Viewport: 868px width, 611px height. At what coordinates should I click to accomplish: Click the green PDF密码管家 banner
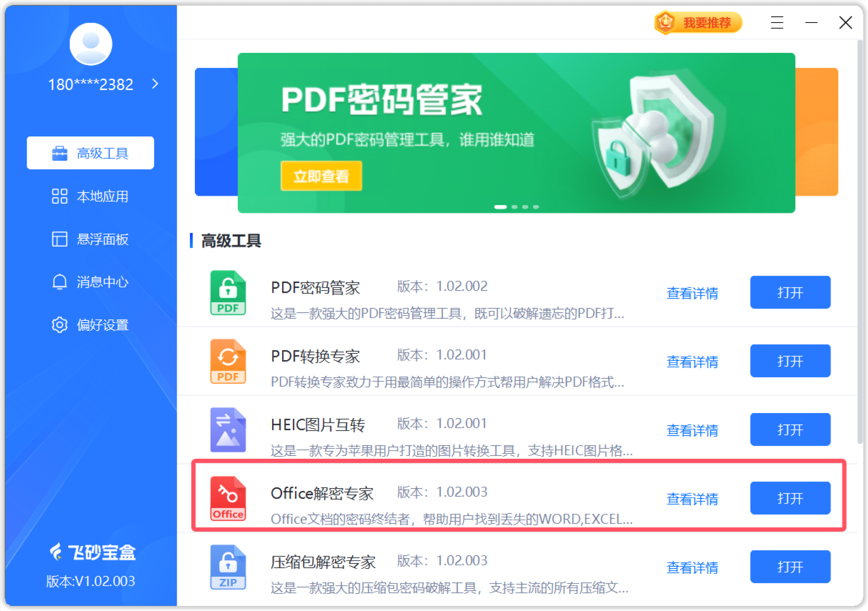click(516, 132)
